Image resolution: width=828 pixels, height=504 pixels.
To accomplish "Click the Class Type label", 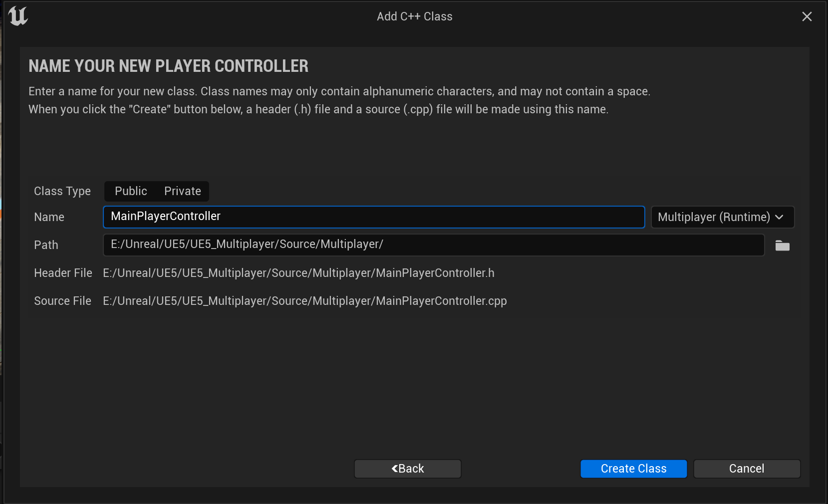I will pyautogui.click(x=62, y=191).
